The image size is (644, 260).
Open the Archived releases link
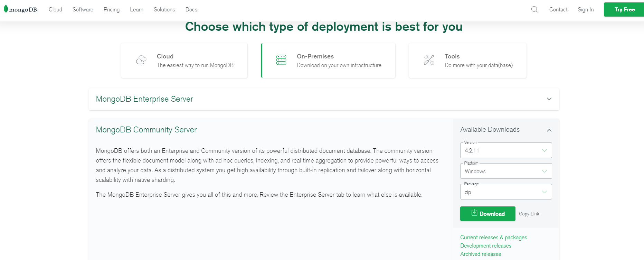click(481, 254)
